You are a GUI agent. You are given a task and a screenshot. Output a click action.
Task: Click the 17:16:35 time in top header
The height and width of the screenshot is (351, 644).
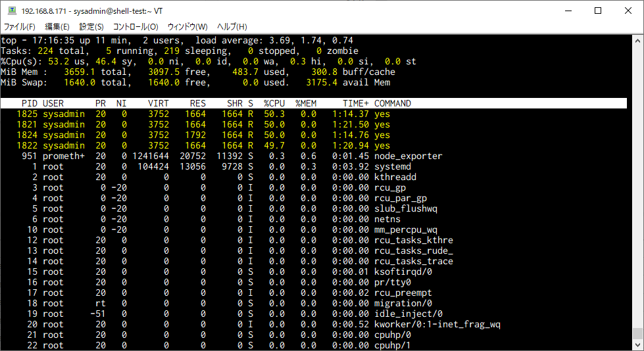coord(53,41)
